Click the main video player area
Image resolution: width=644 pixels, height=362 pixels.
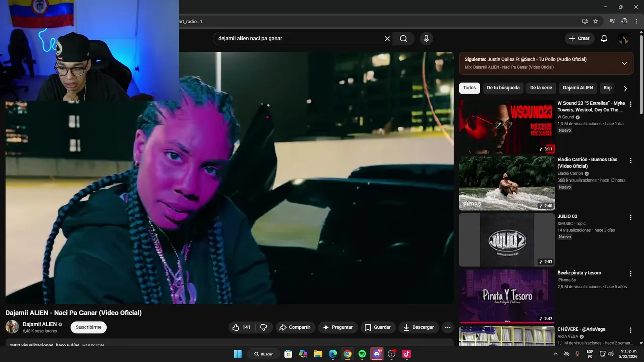pos(229,177)
